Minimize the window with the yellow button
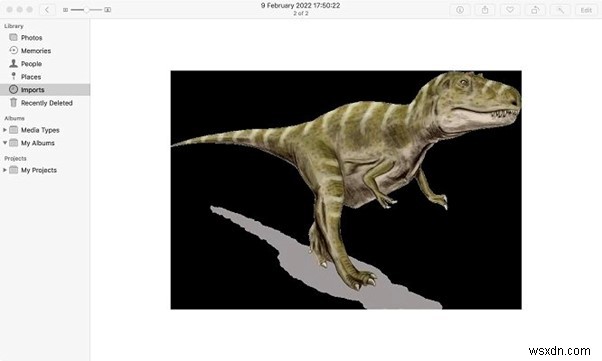Screen dimensions: 602x361 click(20, 10)
